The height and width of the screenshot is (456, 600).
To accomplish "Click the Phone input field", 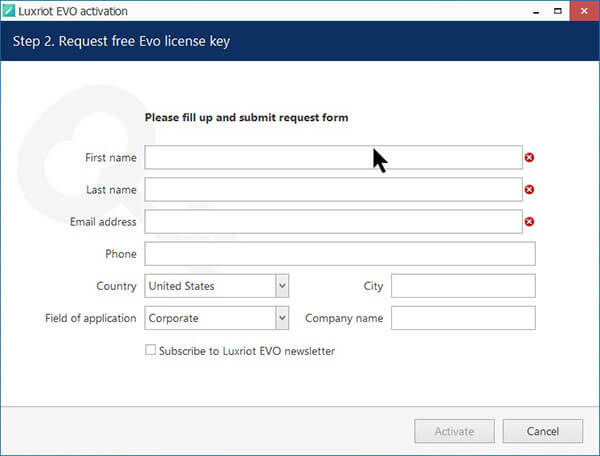I will pyautogui.click(x=340, y=254).
